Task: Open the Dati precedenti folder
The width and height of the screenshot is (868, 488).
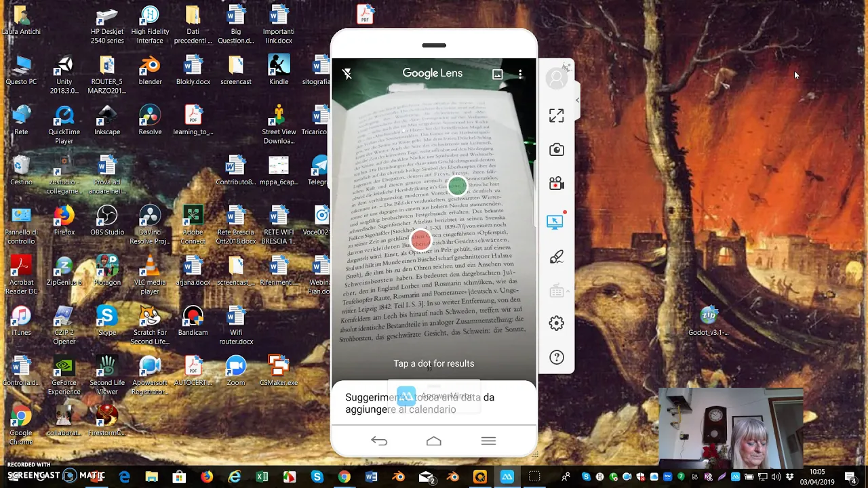Action: click(193, 25)
